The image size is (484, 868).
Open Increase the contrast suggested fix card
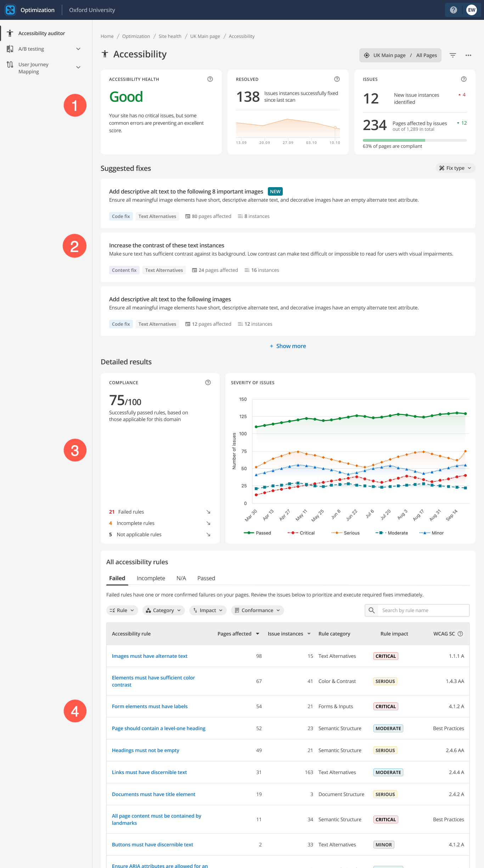click(x=288, y=257)
